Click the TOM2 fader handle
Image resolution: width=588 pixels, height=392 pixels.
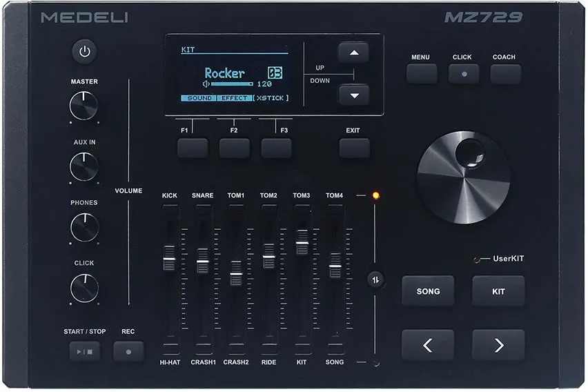(269, 257)
